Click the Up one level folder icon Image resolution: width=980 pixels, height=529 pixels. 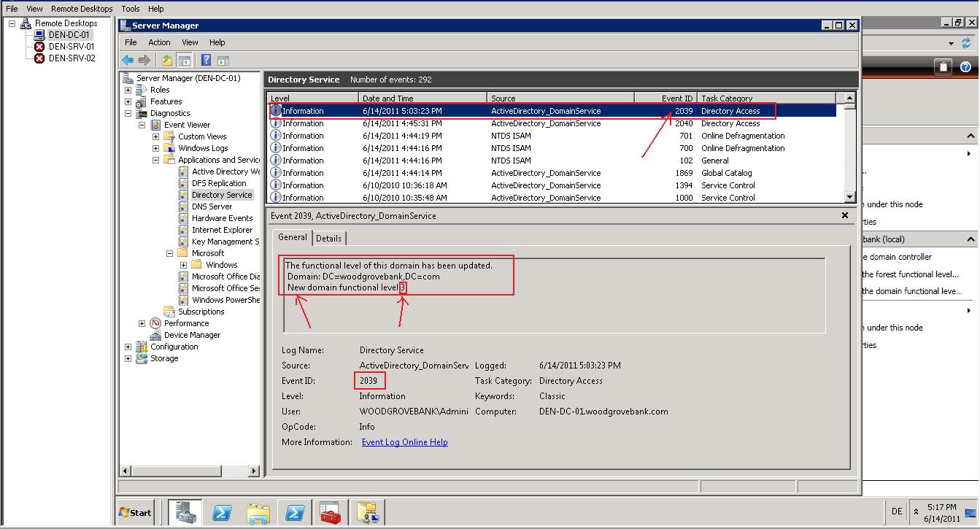(x=167, y=61)
